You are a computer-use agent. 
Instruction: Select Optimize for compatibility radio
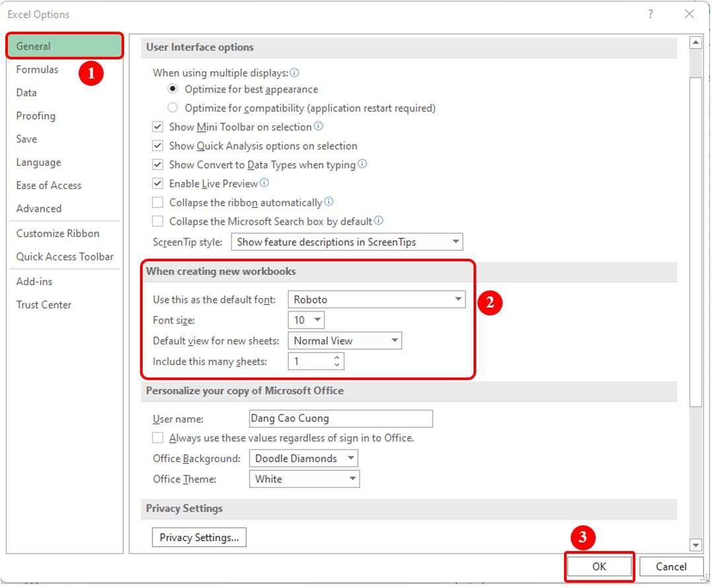pyautogui.click(x=172, y=108)
